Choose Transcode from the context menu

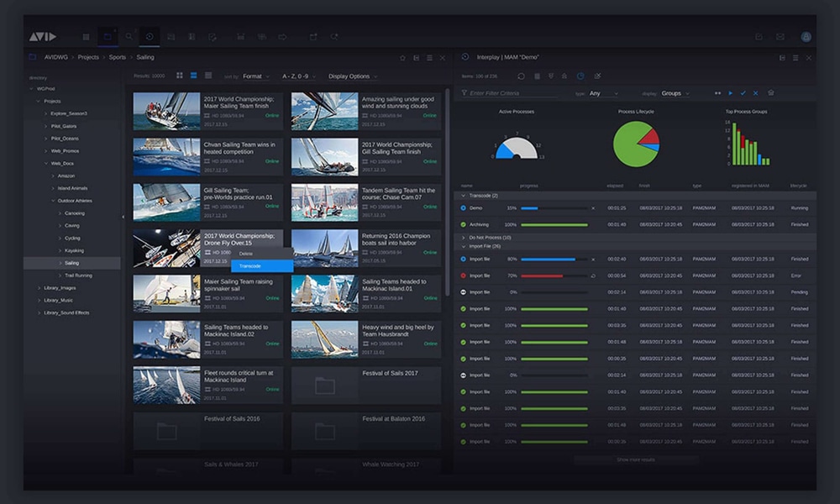tap(262, 266)
